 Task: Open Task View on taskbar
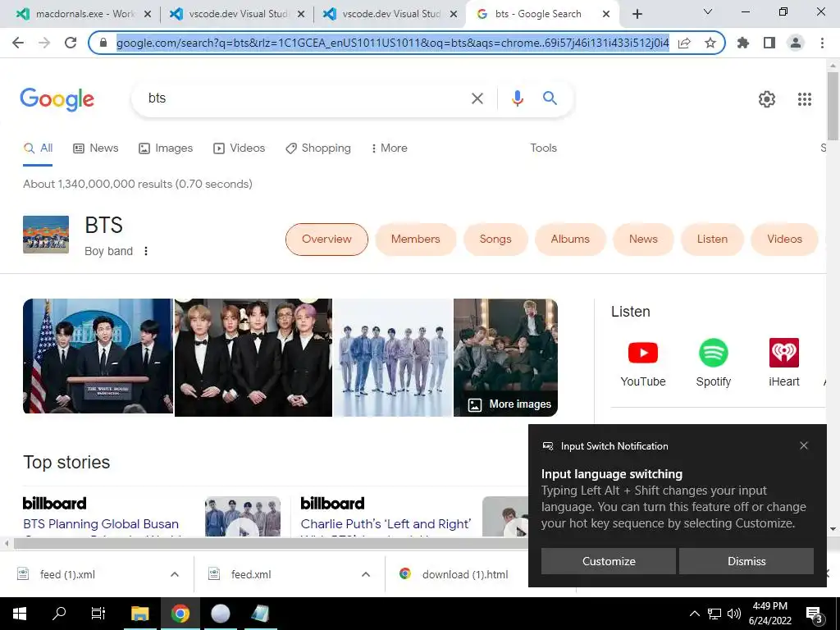click(98, 614)
